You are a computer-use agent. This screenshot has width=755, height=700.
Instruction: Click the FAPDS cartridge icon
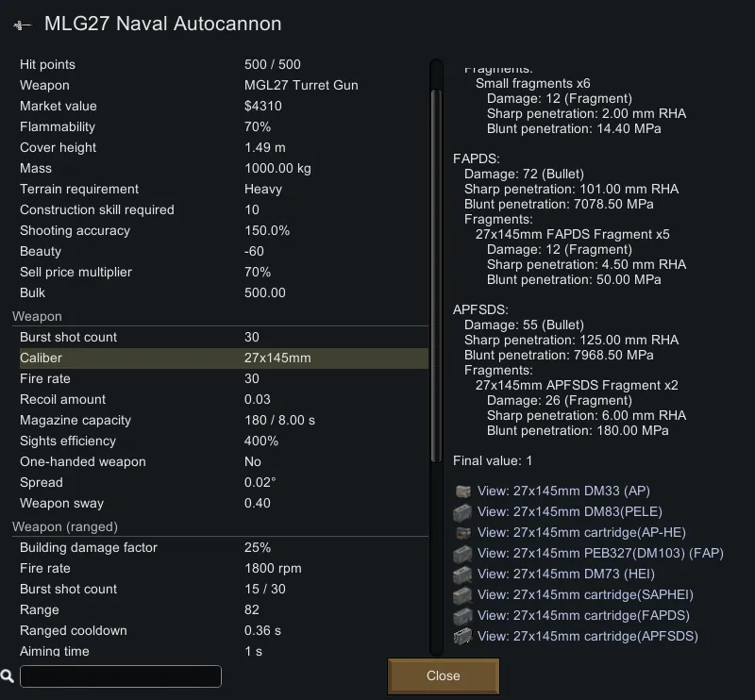tap(462, 615)
